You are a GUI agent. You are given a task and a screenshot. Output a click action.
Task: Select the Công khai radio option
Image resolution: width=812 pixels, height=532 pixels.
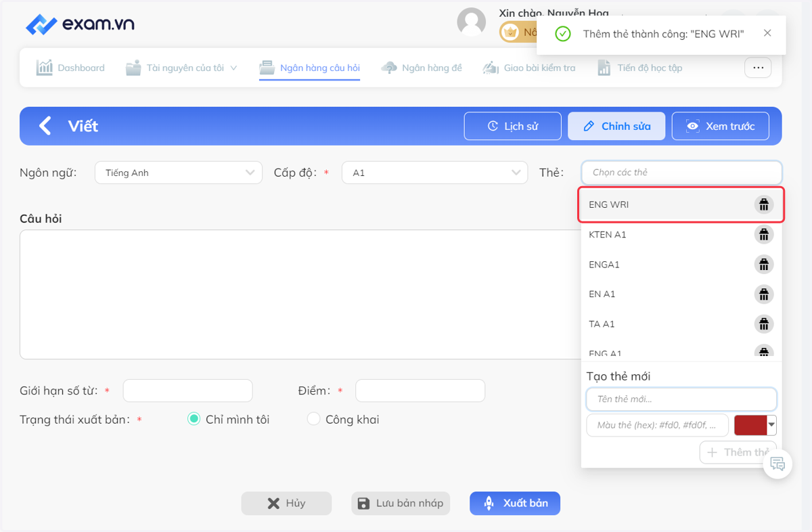coord(313,420)
